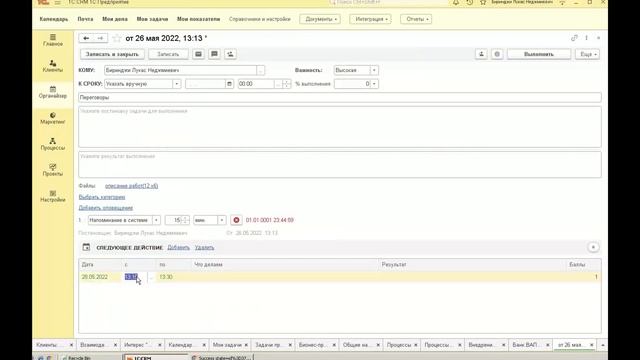Open the Процессы sidebar section

click(x=53, y=144)
